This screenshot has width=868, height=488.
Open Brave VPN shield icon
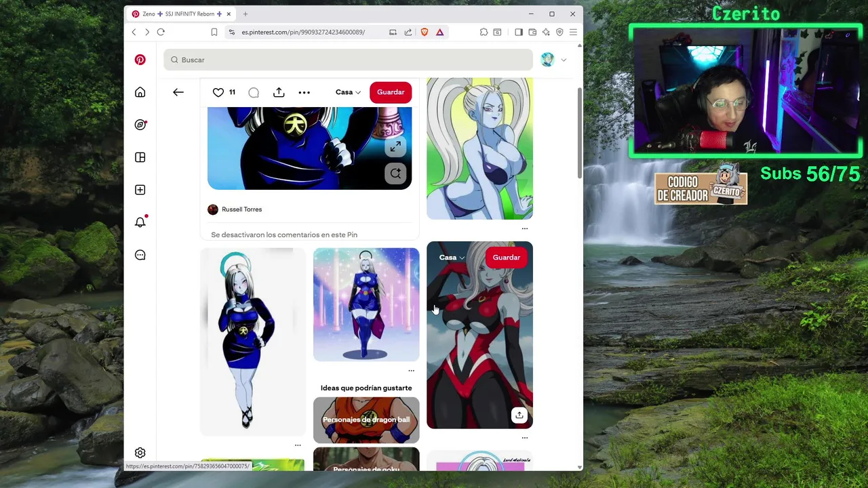559,32
